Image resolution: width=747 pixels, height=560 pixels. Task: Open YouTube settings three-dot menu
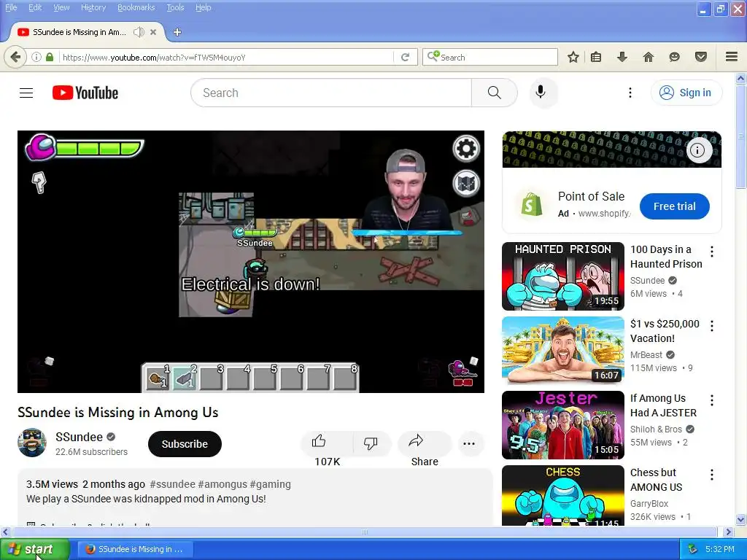(630, 93)
